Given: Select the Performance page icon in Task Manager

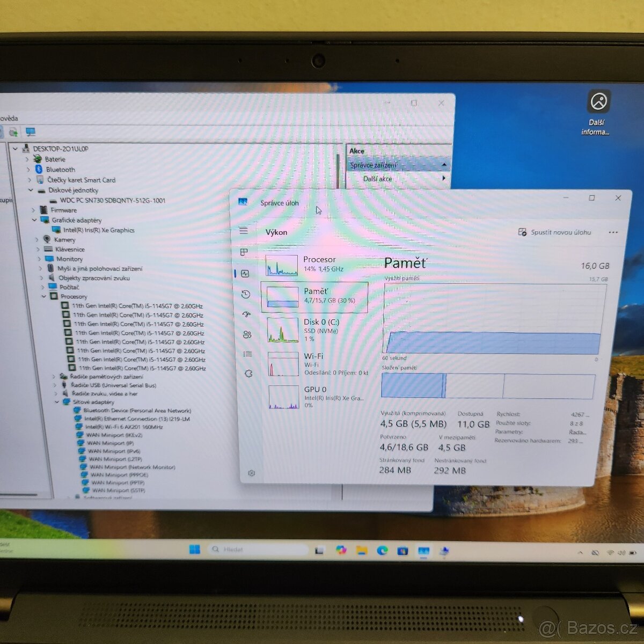Looking at the screenshot, I should (x=245, y=274).
